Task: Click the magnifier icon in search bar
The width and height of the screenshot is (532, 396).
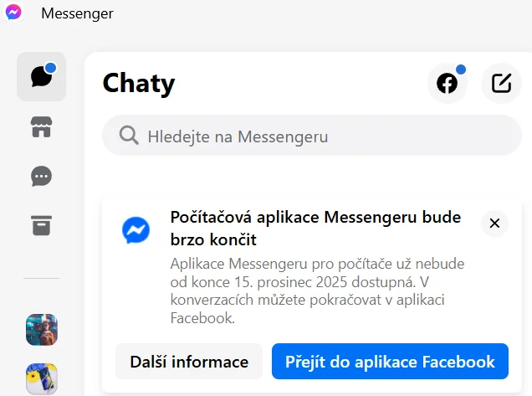Action: coord(129,135)
